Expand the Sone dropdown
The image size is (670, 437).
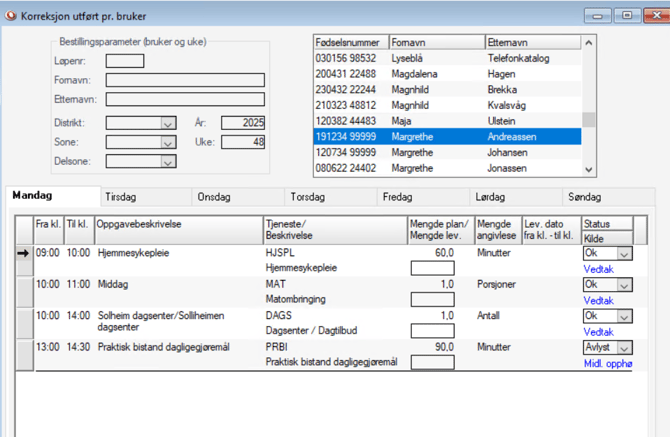click(167, 142)
